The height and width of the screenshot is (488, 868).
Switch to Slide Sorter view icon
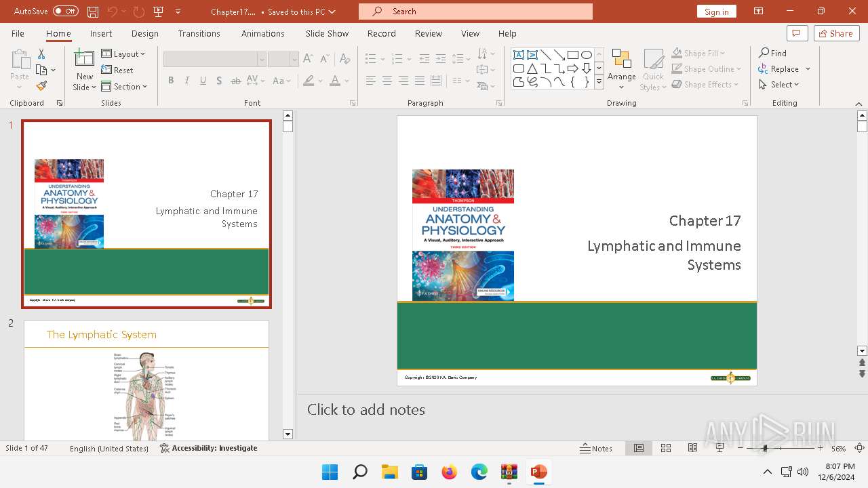pyautogui.click(x=666, y=448)
